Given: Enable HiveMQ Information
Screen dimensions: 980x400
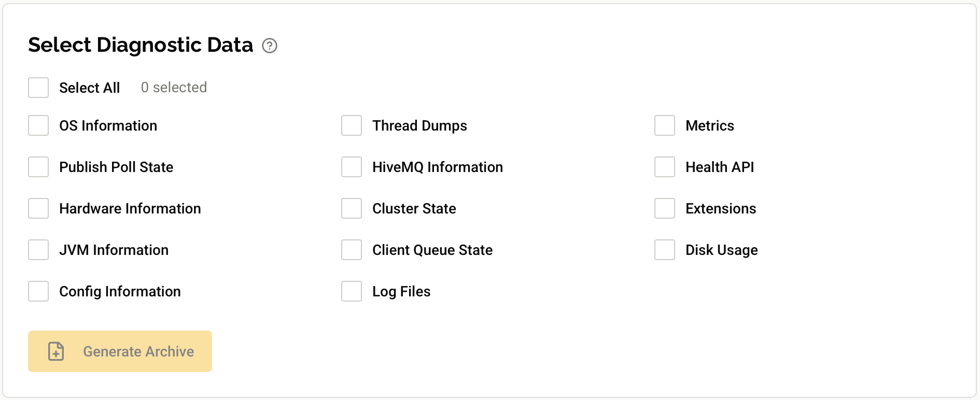Looking at the screenshot, I should coord(351,167).
